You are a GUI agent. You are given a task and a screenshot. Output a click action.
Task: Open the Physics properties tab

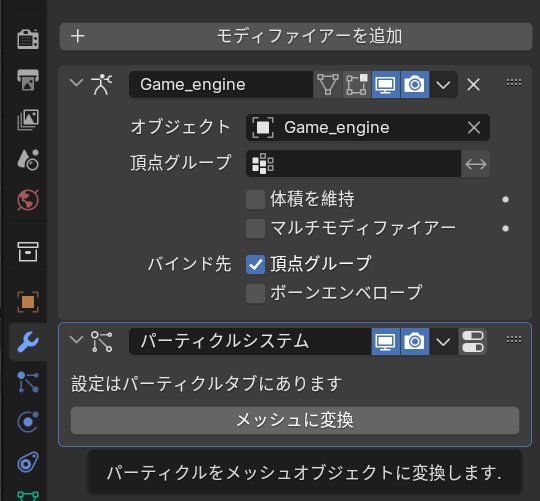28,422
